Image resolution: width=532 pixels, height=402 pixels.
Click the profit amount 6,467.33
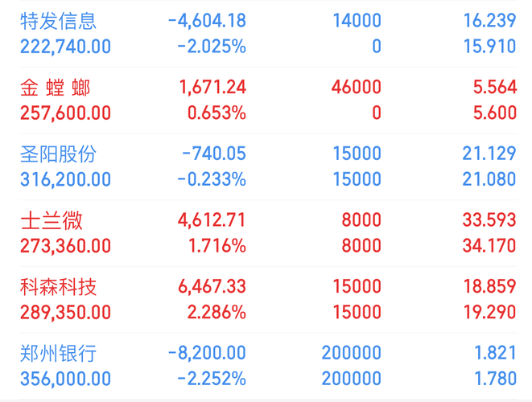pos(212,286)
